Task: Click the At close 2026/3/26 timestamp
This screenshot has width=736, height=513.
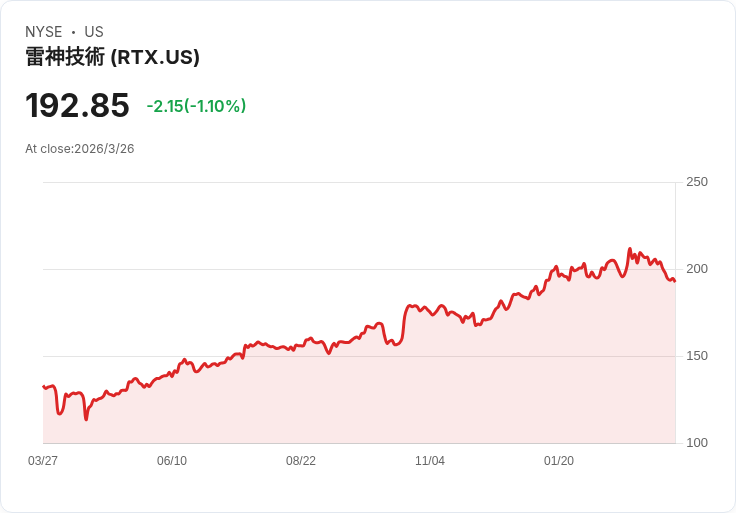Action: click(80, 149)
